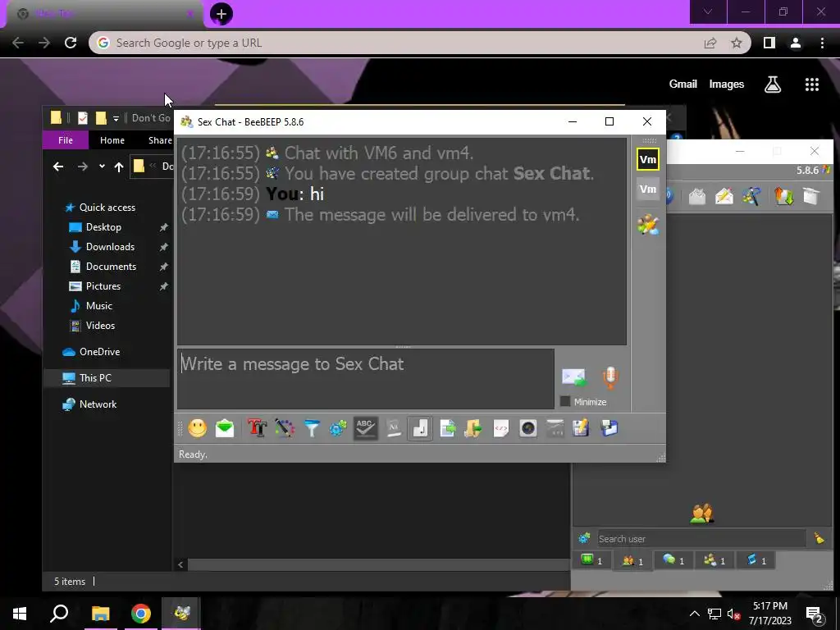This screenshot has width=840, height=630.
Task: Clear the user search with the broom icon
Action: coord(819,538)
